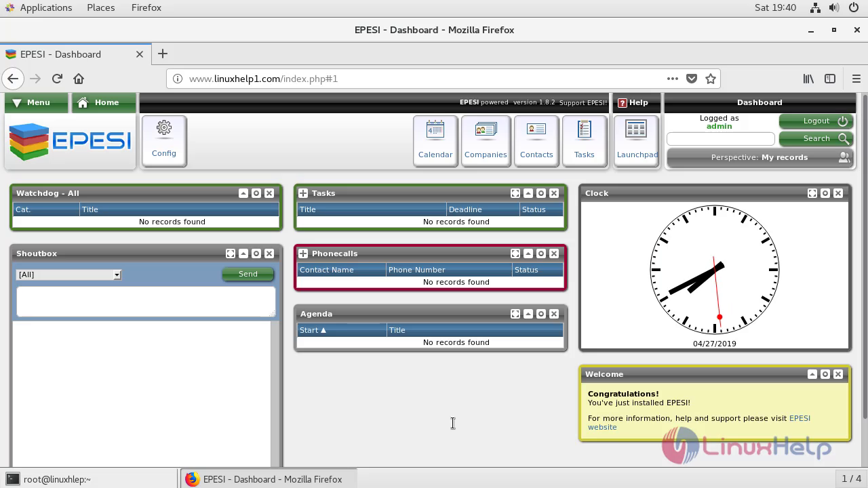The height and width of the screenshot is (488, 868).
Task: Open the Firefox menu in top panel
Action: [x=146, y=7]
